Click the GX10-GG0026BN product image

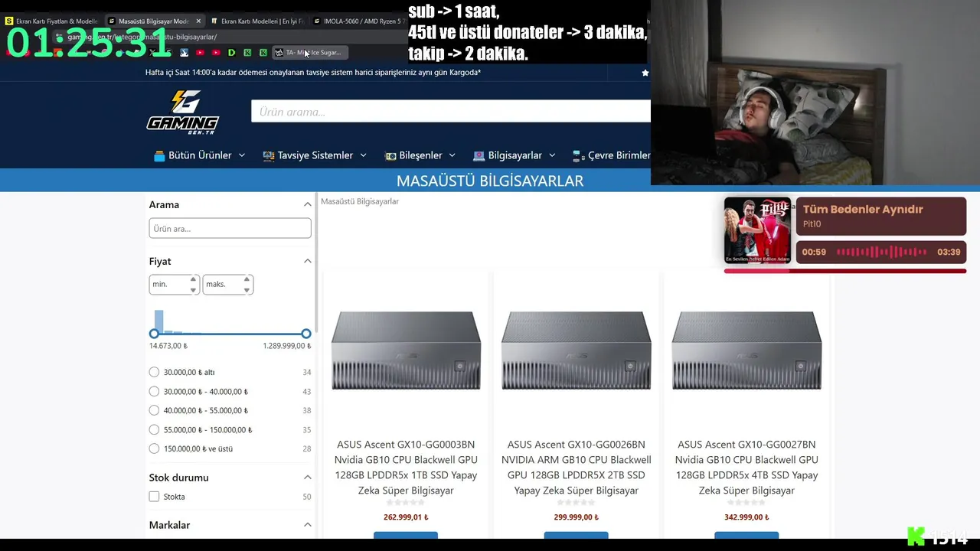[577, 350]
